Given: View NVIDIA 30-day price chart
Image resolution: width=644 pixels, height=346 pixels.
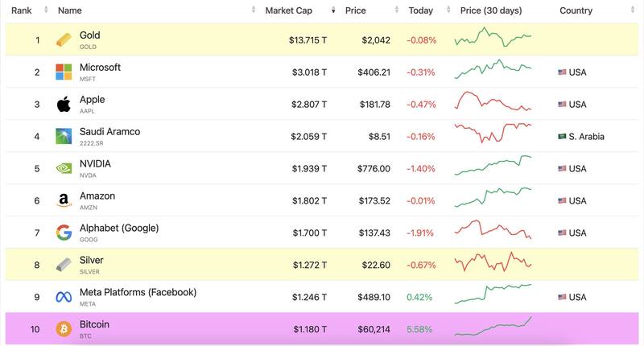Looking at the screenshot, I should (493, 168).
